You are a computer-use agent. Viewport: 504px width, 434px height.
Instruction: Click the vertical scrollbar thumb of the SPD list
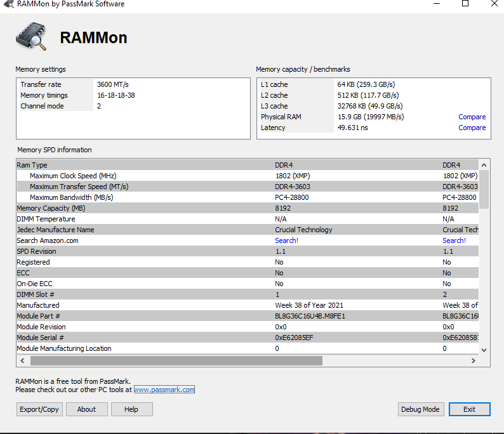click(x=484, y=190)
